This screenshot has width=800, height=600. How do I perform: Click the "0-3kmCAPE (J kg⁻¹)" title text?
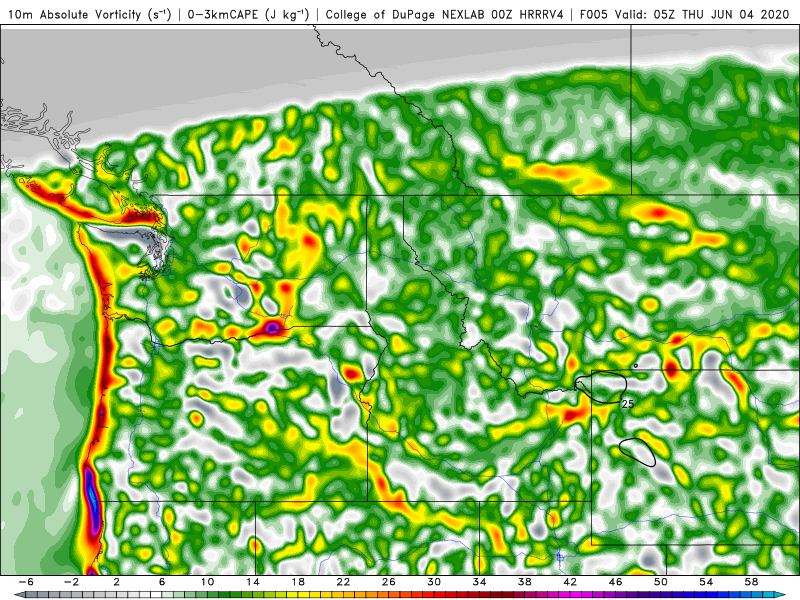click(x=248, y=14)
